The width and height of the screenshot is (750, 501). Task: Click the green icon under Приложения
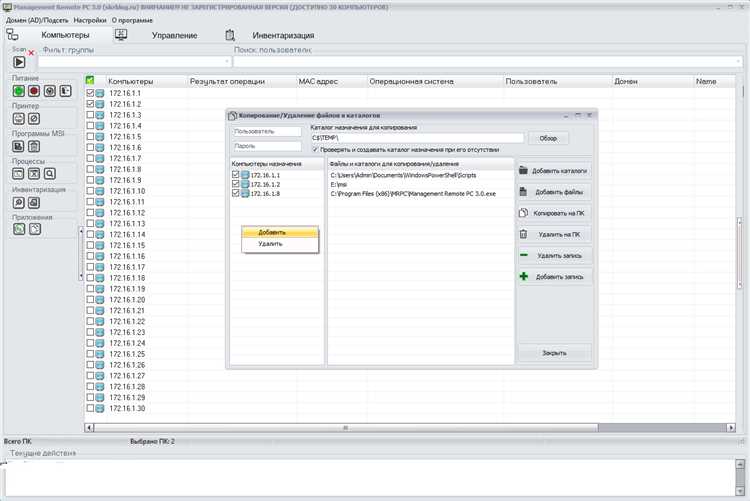point(19,229)
